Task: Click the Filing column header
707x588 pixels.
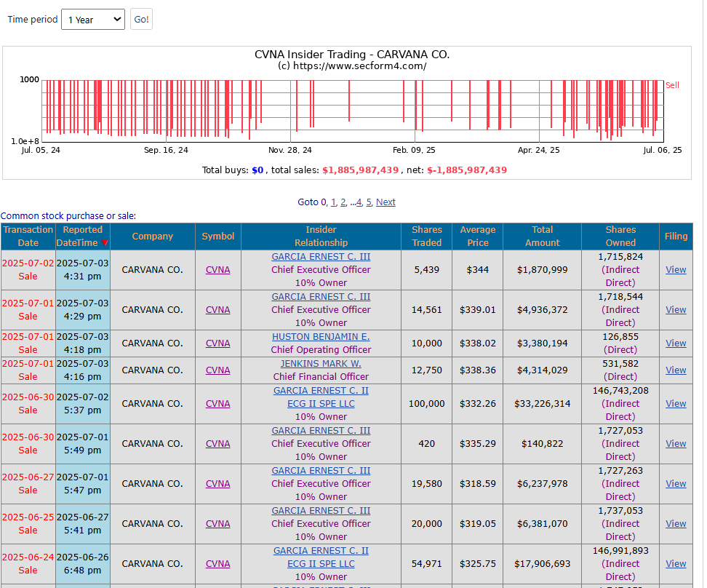Action: coord(676,236)
